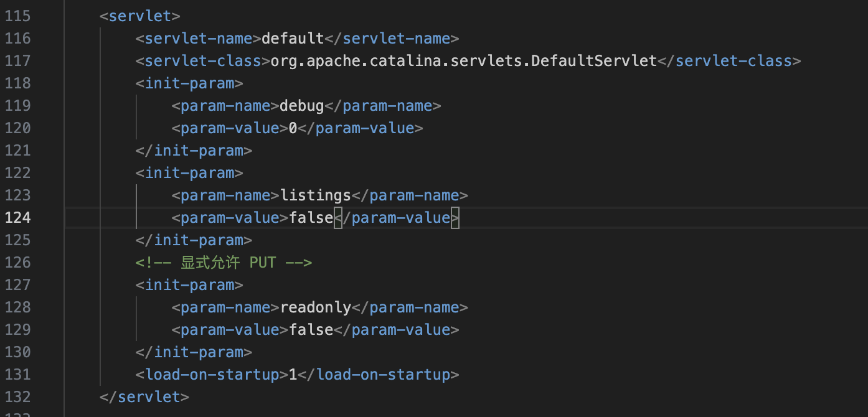This screenshot has width=868, height=417.
Task: Click line number 131 in the gutter
Action: pyautogui.click(x=17, y=375)
